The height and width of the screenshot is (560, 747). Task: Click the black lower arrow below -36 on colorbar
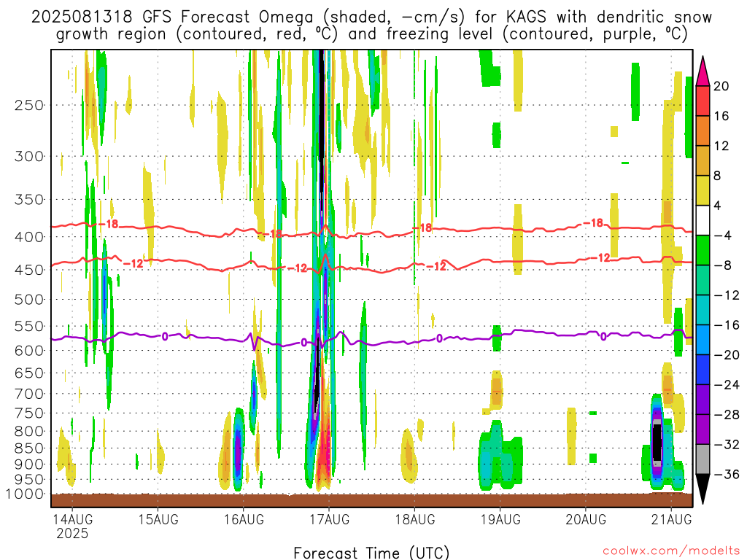pos(703,489)
